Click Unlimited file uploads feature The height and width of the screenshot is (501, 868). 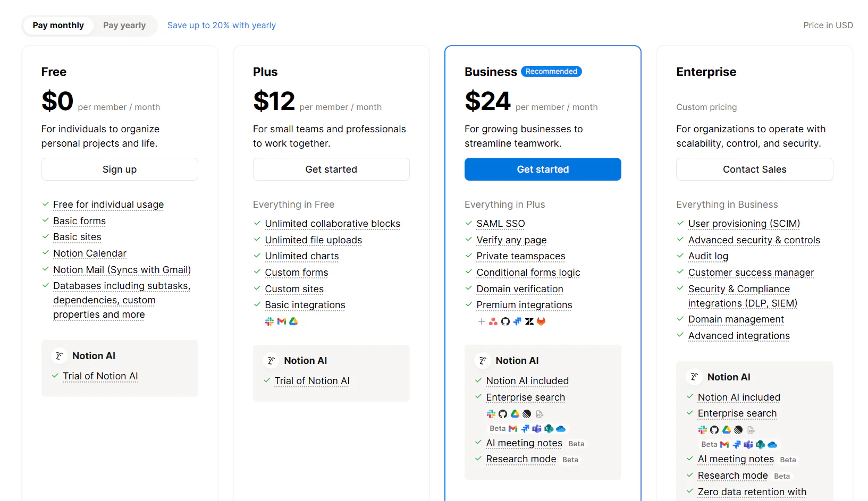click(x=314, y=240)
